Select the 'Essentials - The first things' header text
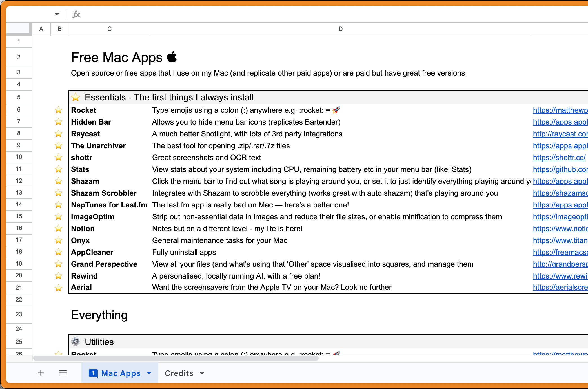 tap(169, 97)
